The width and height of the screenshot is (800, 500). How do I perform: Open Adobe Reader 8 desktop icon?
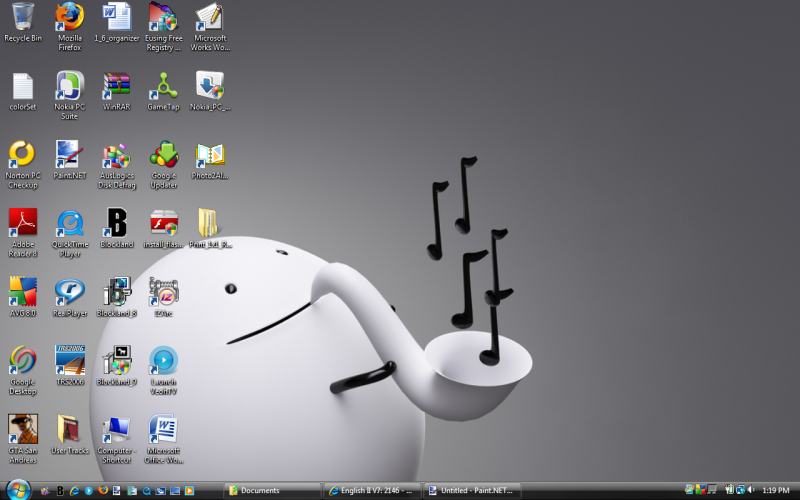(x=23, y=233)
